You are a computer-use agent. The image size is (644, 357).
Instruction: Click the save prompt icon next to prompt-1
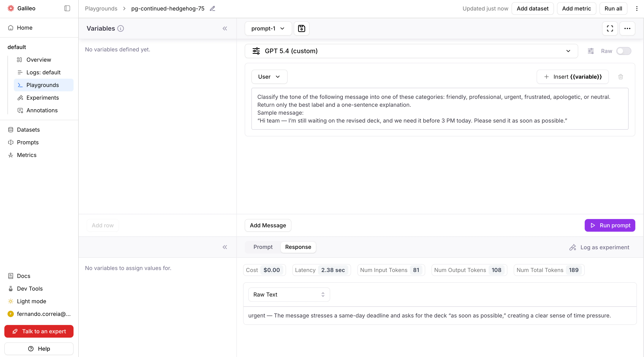[301, 28]
